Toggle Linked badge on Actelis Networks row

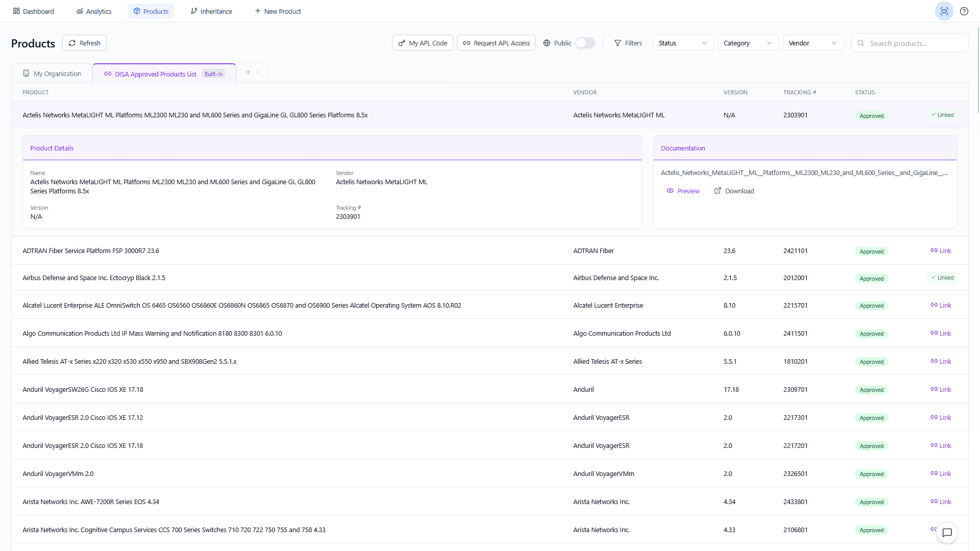[x=942, y=115]
